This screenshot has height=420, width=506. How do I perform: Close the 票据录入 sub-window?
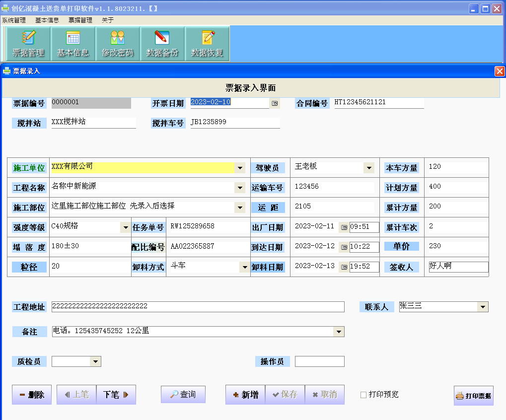(500, 71)
